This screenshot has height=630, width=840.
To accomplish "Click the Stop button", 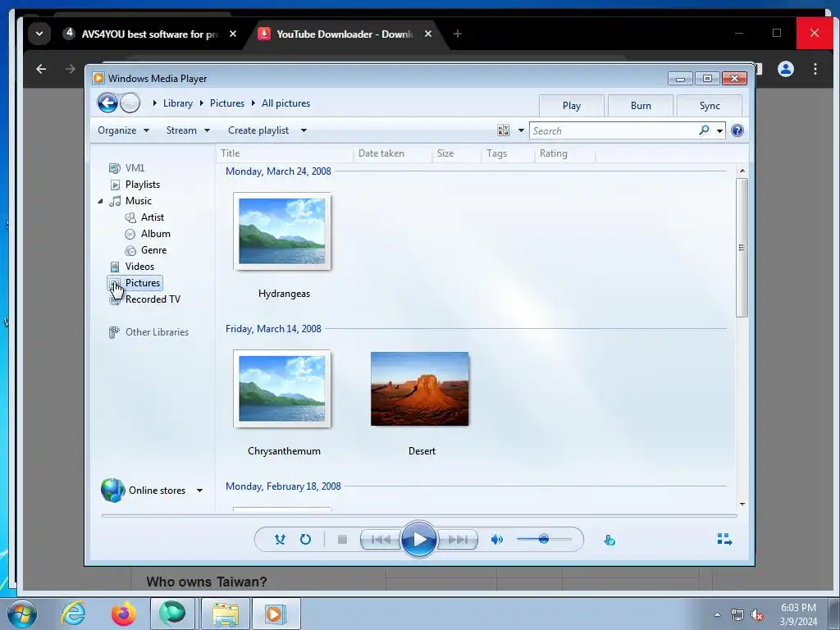I will (342, 540).
